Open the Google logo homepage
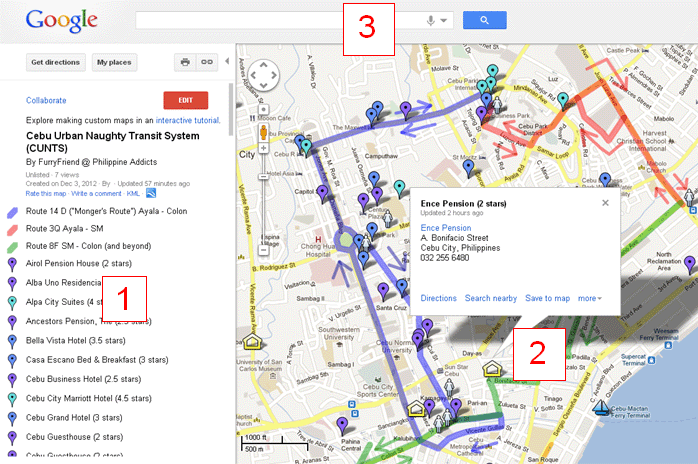 point(61,20)
